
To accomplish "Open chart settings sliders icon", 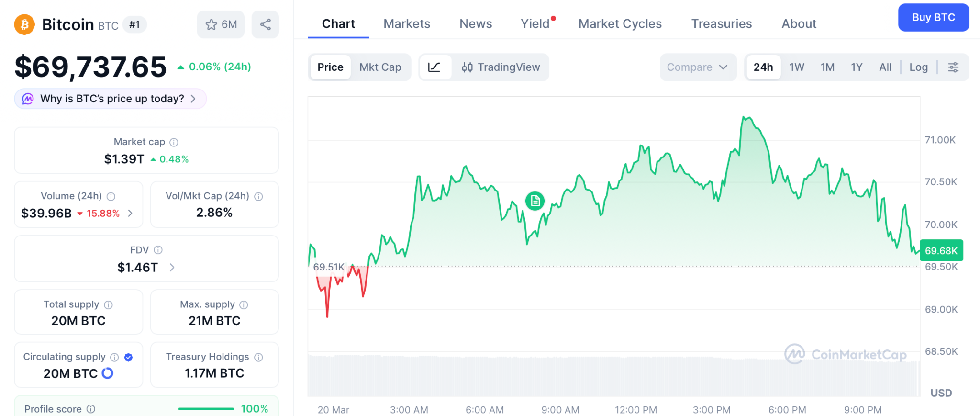I will click(x=953, y=67).
